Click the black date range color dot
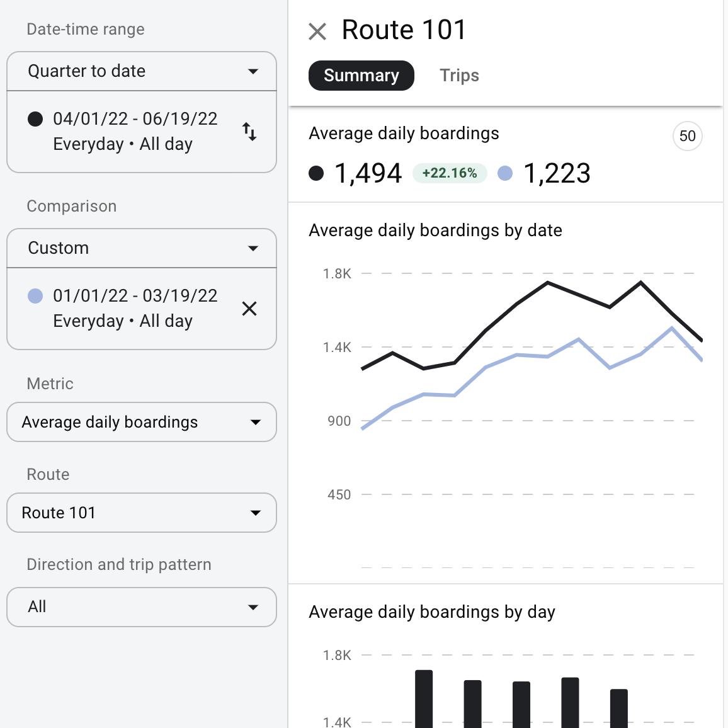 coord(36,119)
